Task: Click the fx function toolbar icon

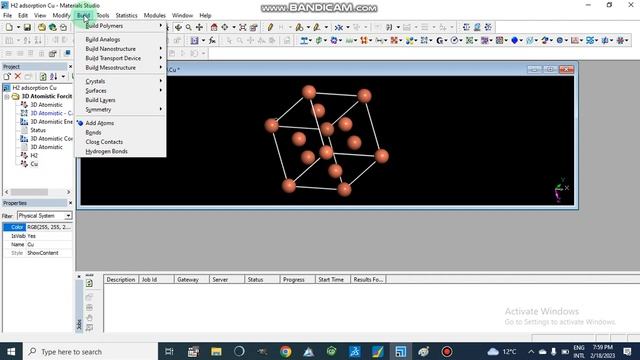Action: [x=212, y=40]
